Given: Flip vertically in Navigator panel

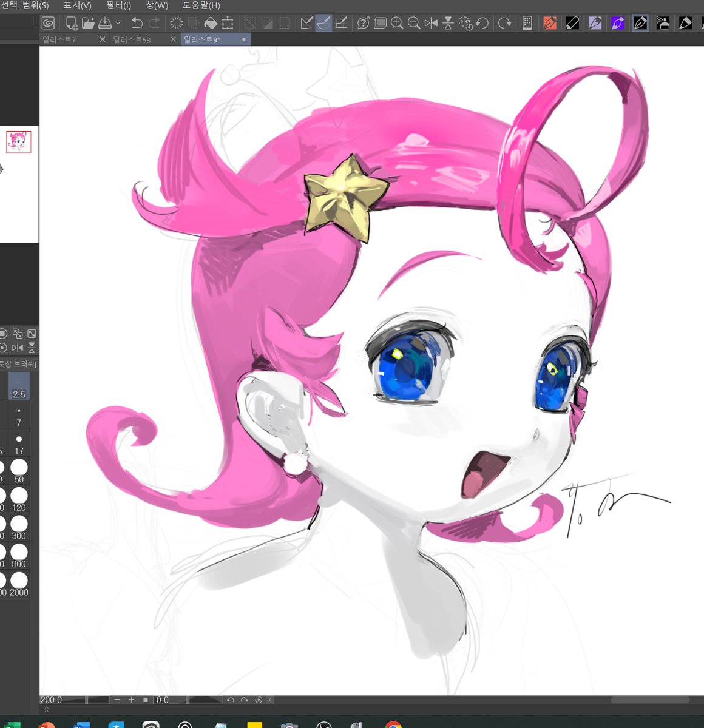Looking at the screenshot, I should click(32, 348).
